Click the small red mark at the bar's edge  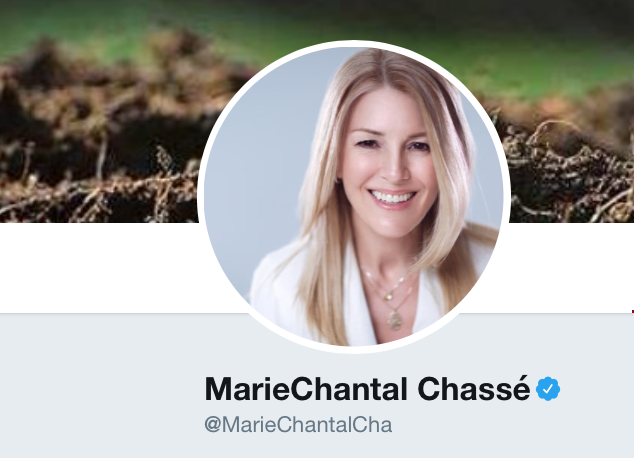pyautogui.click(x=632, y=311)
